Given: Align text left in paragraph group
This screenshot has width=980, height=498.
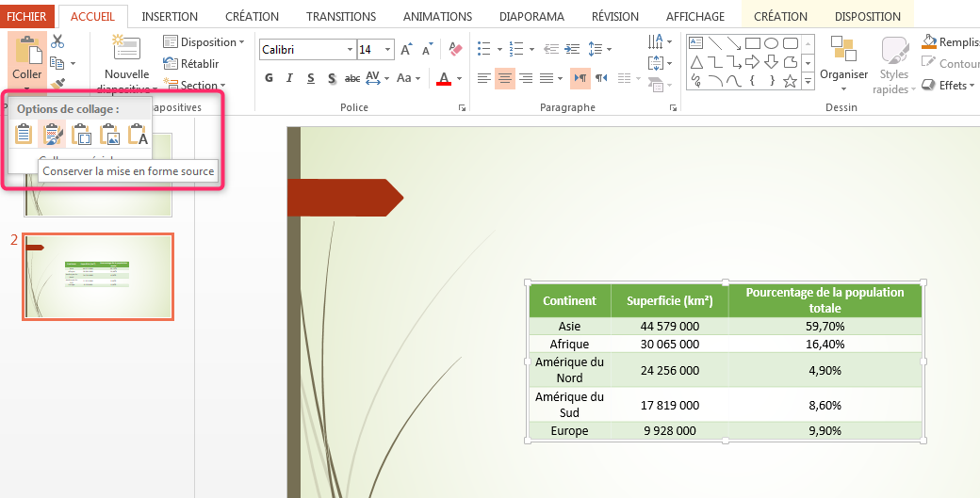Looking at the screenshot, I should pyautogui.click(x=484, y=78).
